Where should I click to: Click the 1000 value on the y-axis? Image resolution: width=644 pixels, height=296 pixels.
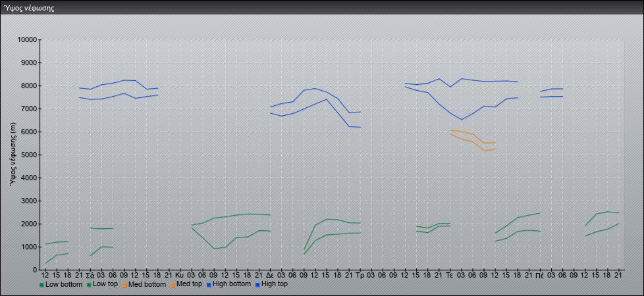pos(29,247)
